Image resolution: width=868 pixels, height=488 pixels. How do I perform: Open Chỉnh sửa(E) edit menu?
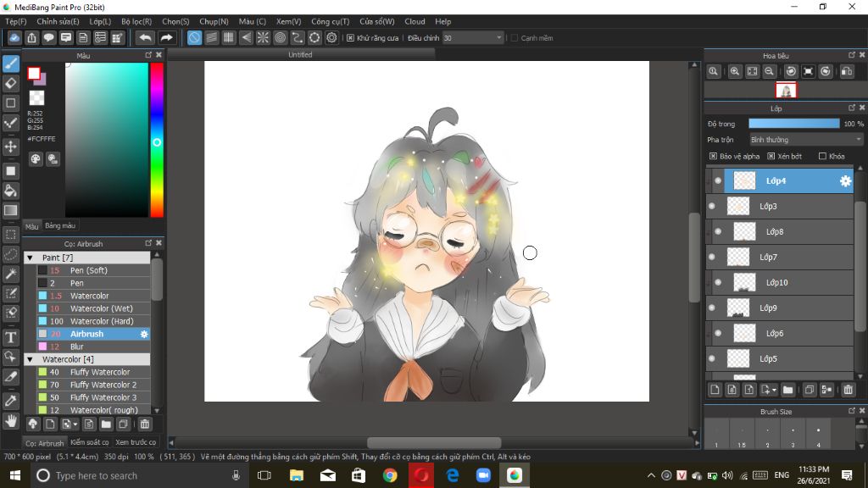58,21
